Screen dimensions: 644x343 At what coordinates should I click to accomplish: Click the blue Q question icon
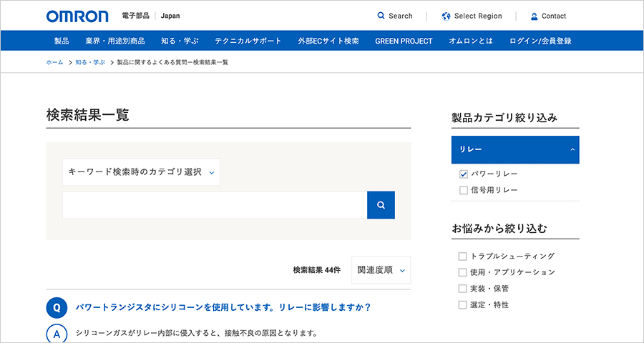[x=57, y=308]
